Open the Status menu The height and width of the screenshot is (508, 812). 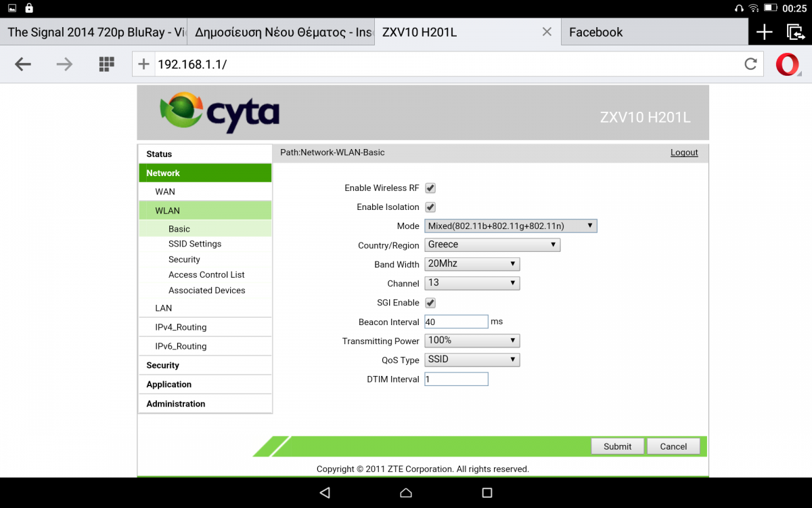[205, 154]
